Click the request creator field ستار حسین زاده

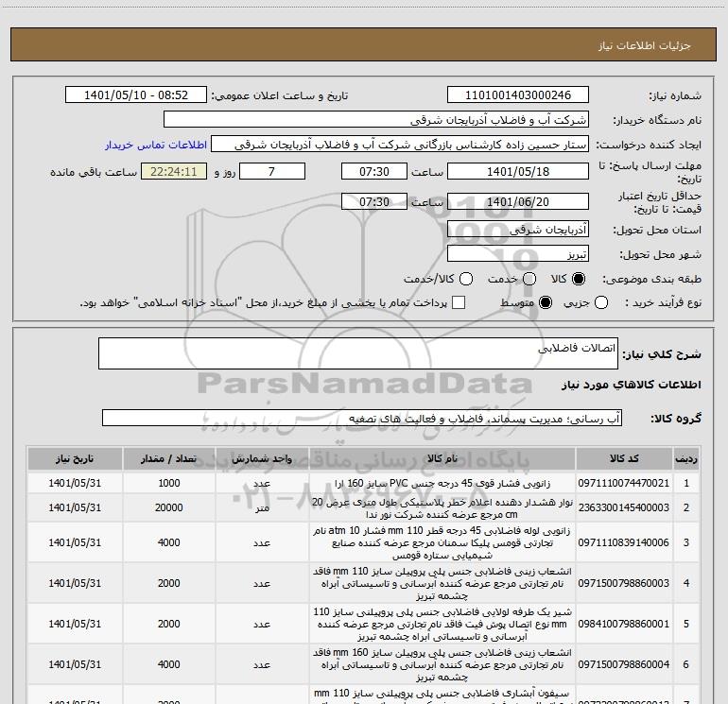(x=400, y=145)
